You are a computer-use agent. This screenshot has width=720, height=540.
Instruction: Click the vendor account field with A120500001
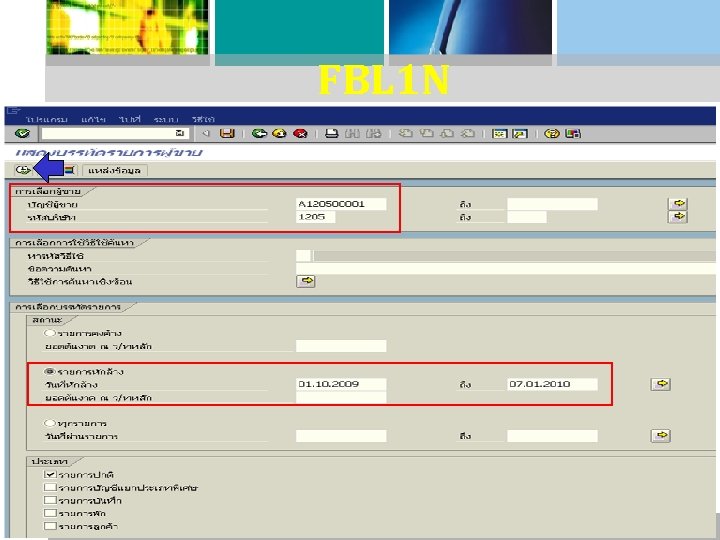(341, 204)
